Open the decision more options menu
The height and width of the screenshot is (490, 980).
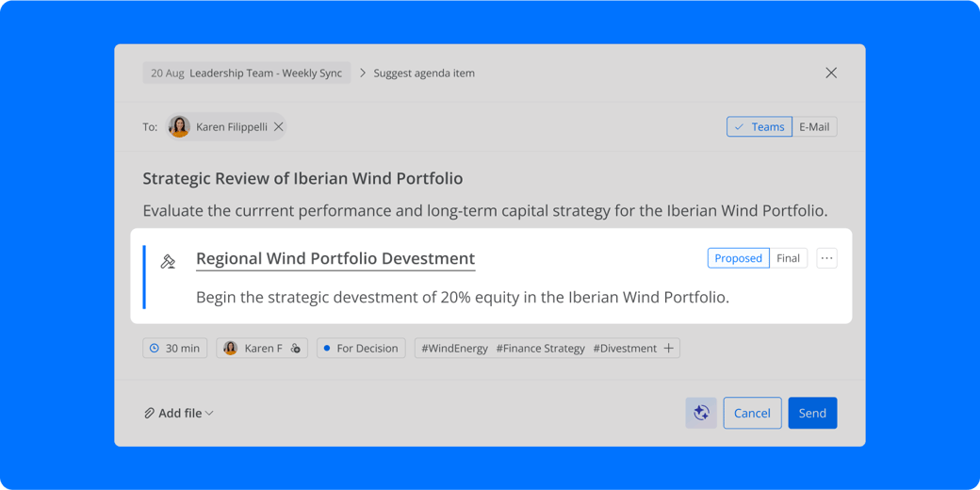827,258
